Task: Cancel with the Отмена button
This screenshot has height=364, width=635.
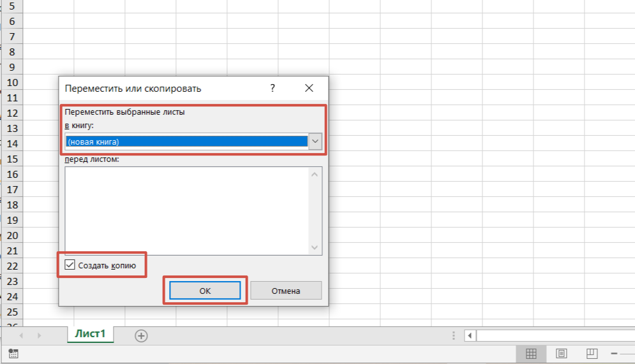Action: click(286, 291)
